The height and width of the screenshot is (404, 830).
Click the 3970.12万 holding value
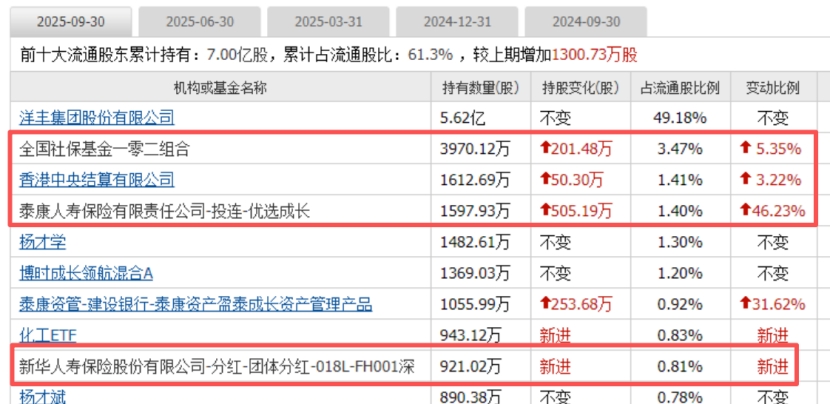pyautogui.click(x=475, y=149)
